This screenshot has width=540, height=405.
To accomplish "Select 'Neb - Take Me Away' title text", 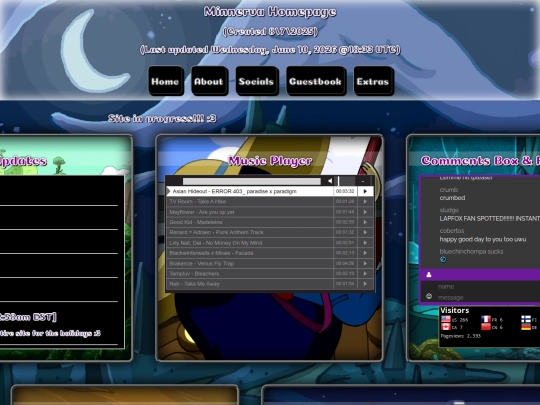I will pyautogui.click(x=194, y=284).
